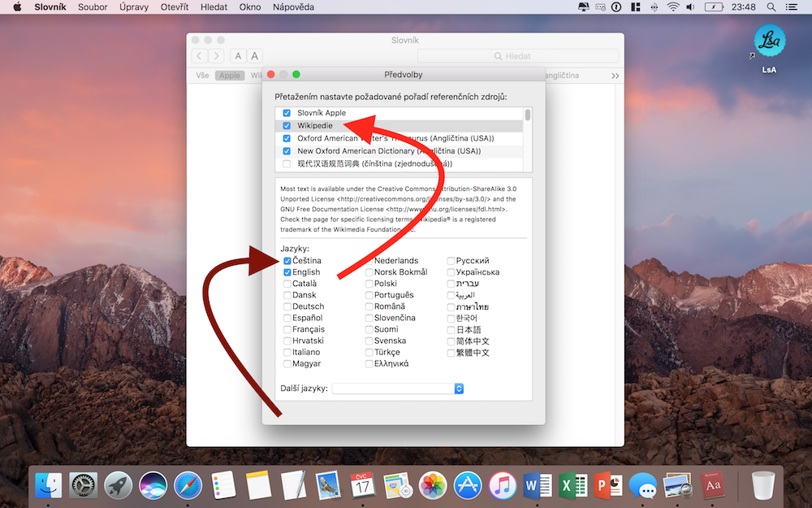Launch Microsoft Word from the Dock

click(538, 486)
